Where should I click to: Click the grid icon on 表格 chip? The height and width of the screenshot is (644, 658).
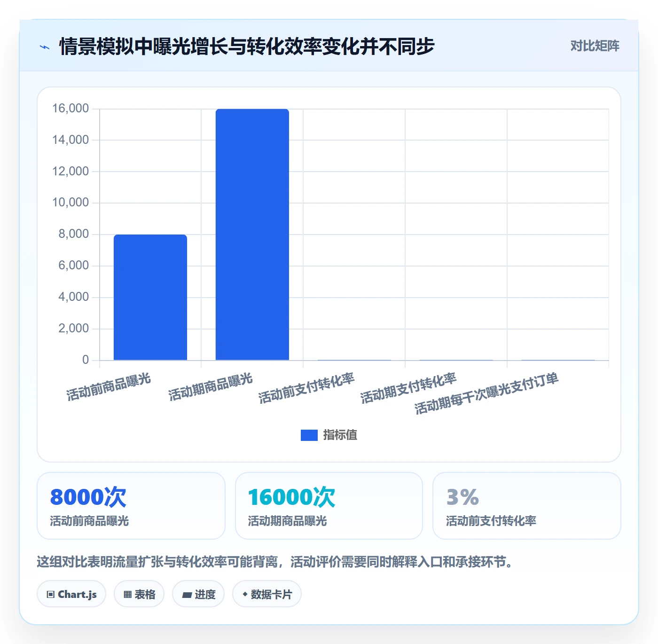(x=127, y=595)
